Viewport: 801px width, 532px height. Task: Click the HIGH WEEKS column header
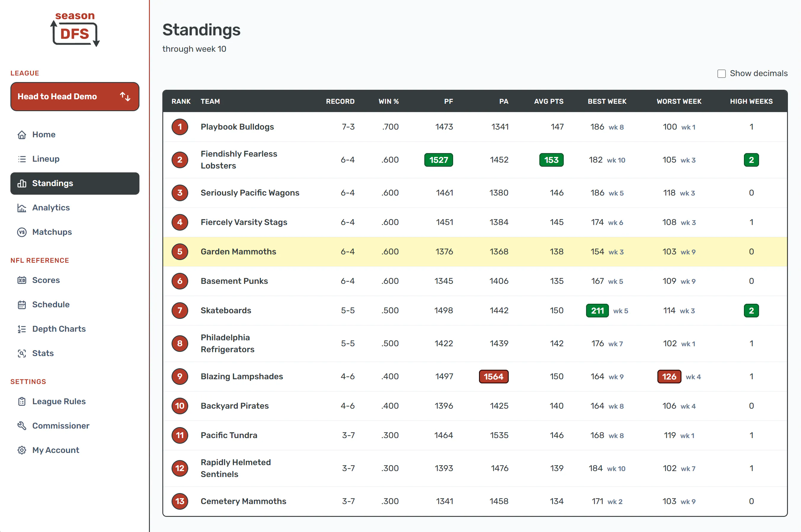pyautogui.click(x=751, y=101)
